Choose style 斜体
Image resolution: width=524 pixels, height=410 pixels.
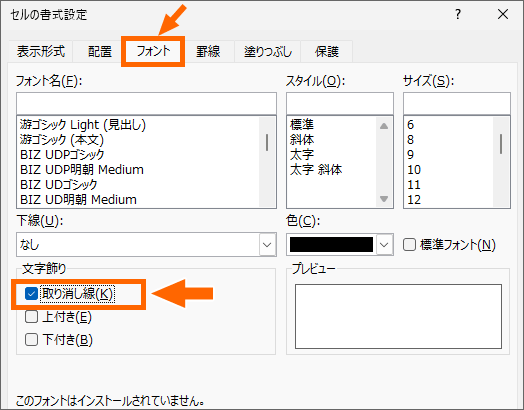(302, 140)
